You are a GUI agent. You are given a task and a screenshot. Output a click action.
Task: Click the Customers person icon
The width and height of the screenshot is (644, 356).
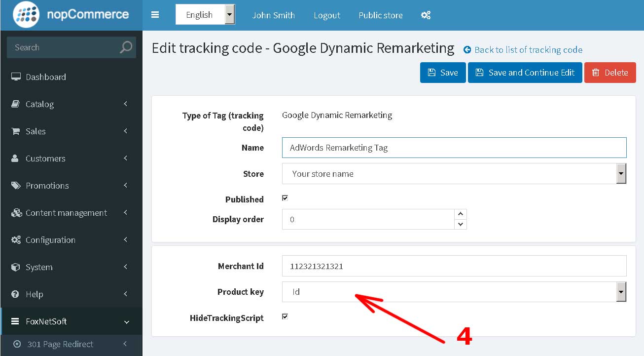[x=16, y=158]
